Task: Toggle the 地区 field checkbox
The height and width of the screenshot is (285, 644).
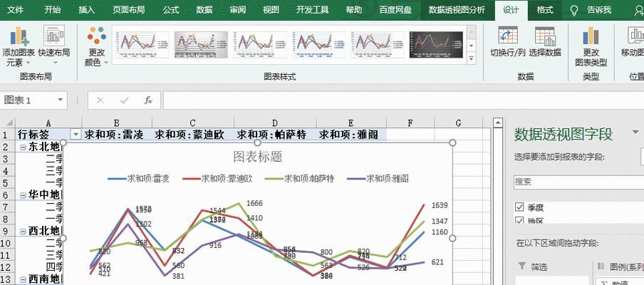Action: click(x=519, y=221)
